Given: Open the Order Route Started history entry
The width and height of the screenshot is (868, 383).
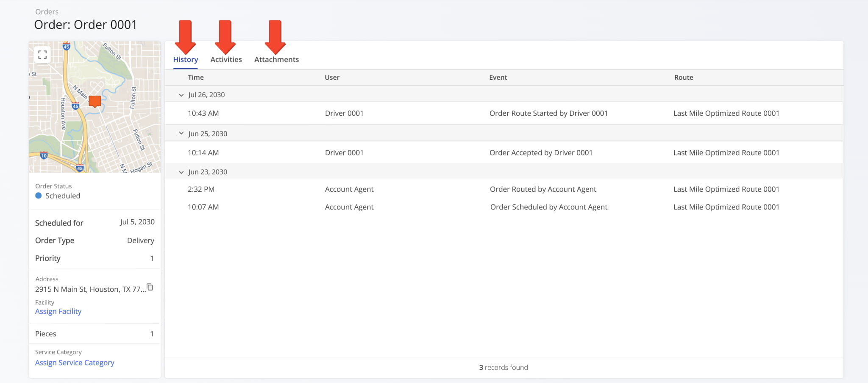Looking at the screenshot, I should tap(548, 113).
